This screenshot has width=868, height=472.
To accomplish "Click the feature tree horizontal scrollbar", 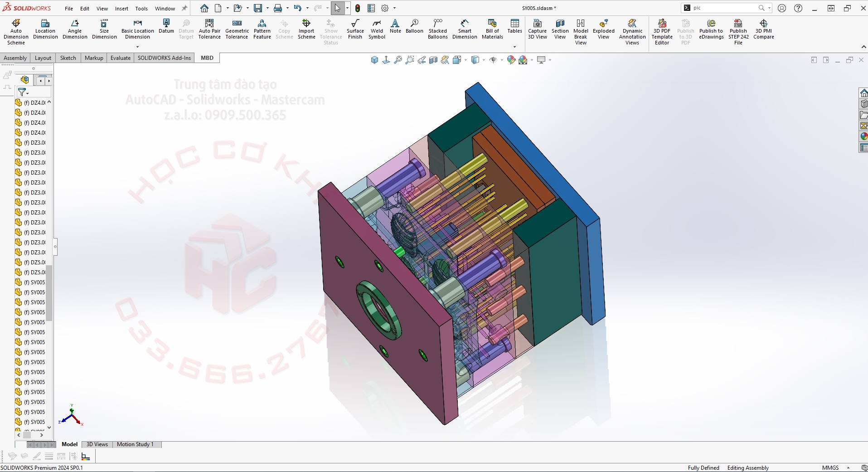I will (30, 435).
